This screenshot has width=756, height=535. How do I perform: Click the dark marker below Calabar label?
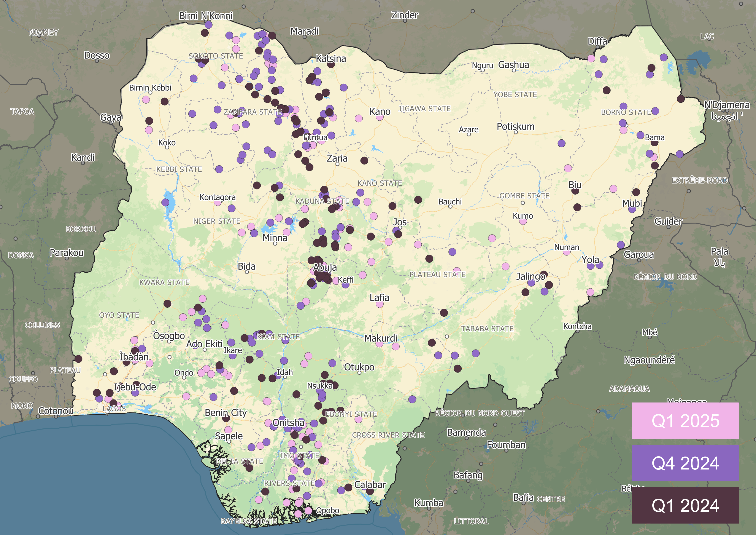pos(370,492)
